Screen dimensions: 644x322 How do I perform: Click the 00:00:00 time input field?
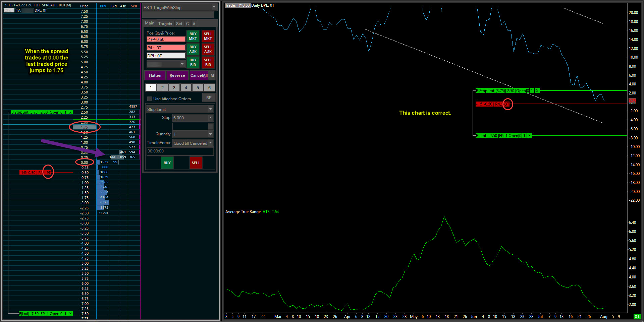[180, 151]
